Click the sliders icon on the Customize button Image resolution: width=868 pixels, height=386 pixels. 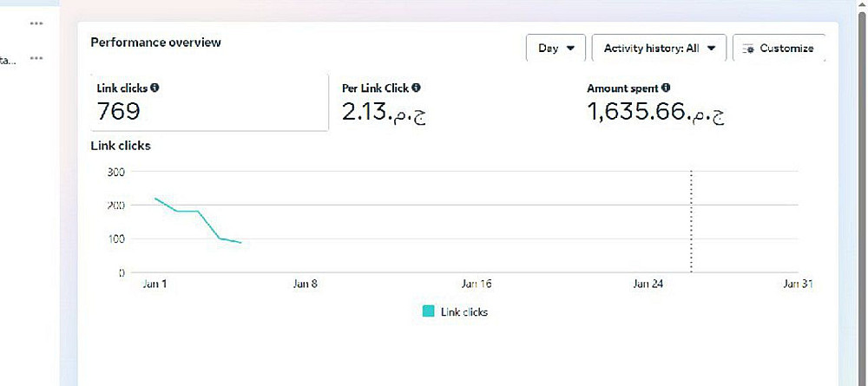[747, 49]
